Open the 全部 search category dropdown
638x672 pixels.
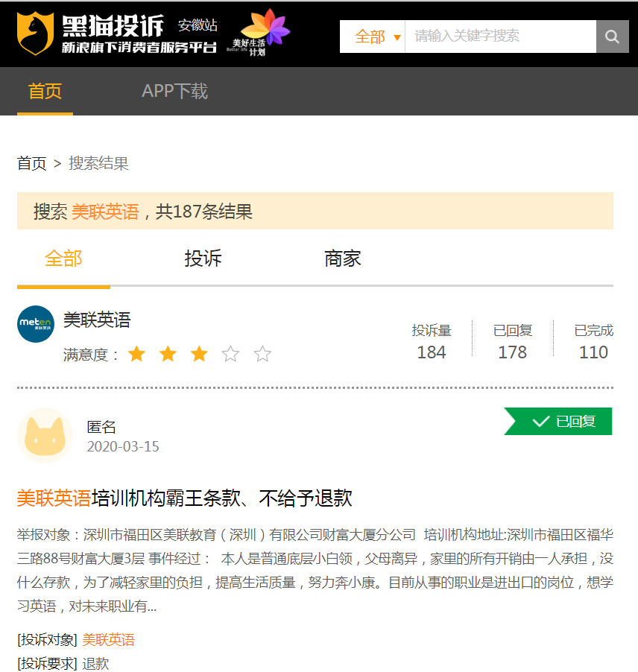pyautogui.click(x=376, y=37)
